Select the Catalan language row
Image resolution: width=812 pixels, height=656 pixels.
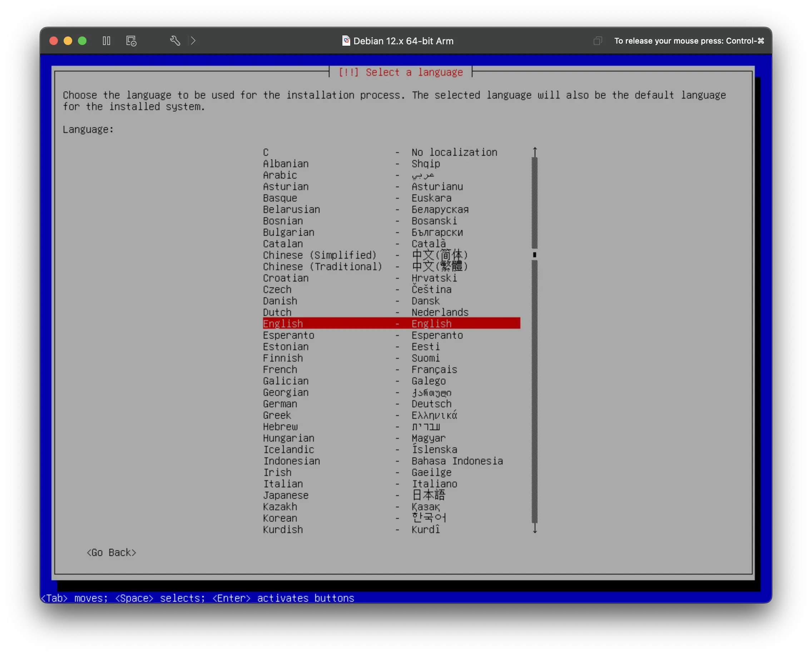click(x=392, y=244)
